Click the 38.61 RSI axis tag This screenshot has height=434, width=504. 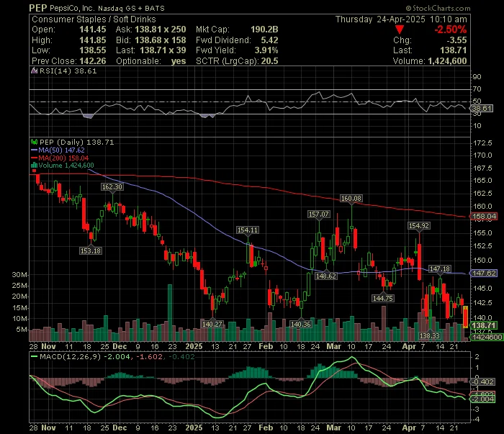[x=482, y=108]
